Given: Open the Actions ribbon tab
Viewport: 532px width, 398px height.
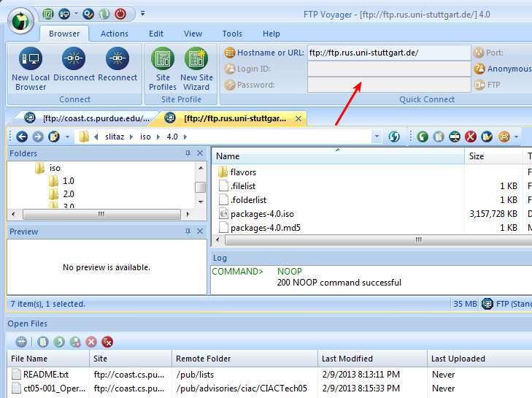Looking at the screenshot, I should click(115, 34).
